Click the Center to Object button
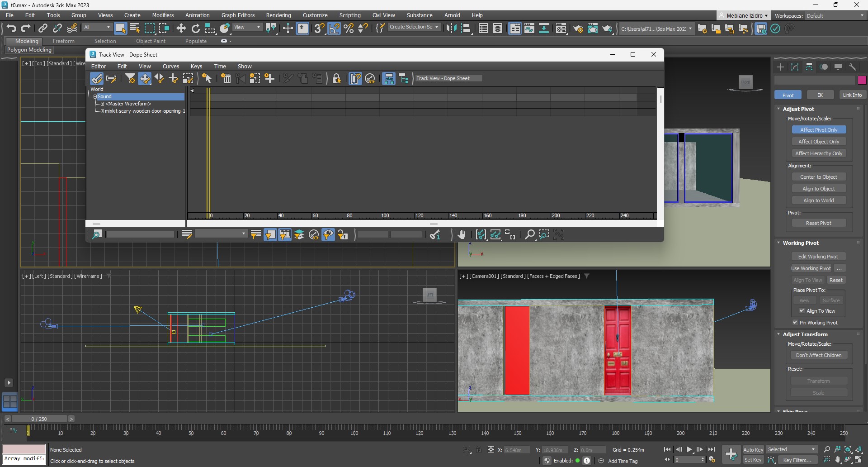This screenshot has width=868, height=467. [x=818, y=177]
